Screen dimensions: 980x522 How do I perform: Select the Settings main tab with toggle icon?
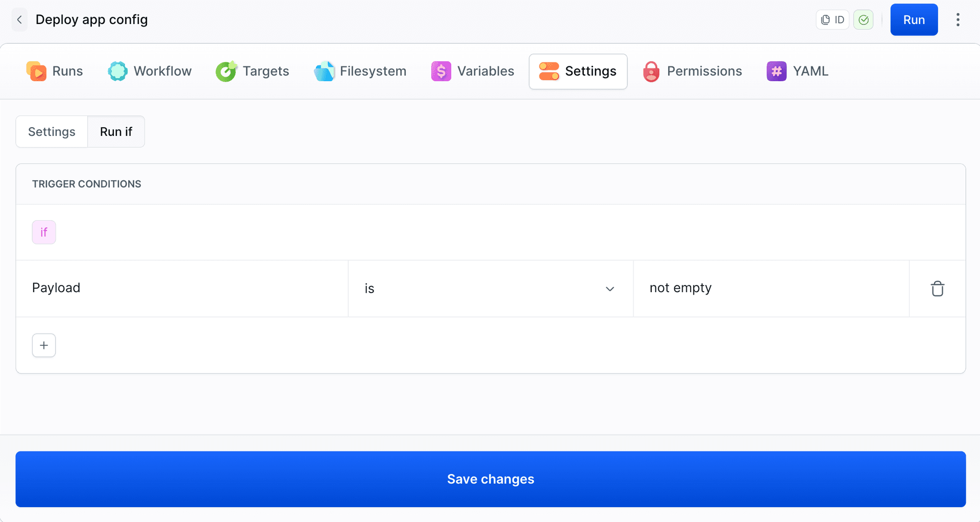click(x=578, y=72)
